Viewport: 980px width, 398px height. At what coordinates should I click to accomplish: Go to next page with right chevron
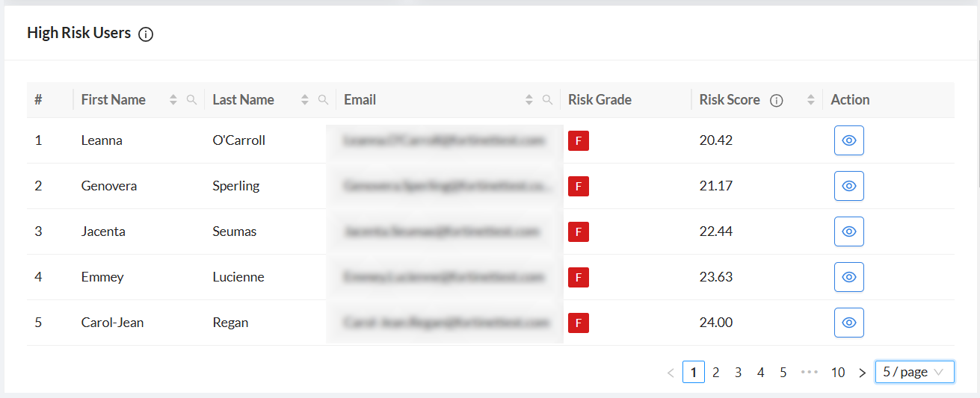click(862, 372)
